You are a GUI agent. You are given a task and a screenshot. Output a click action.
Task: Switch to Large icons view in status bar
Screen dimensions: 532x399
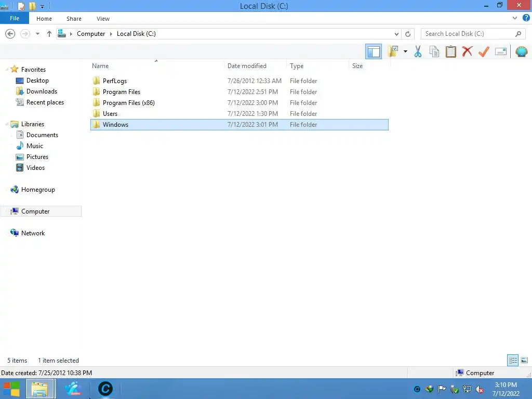[x=524, y=360]
